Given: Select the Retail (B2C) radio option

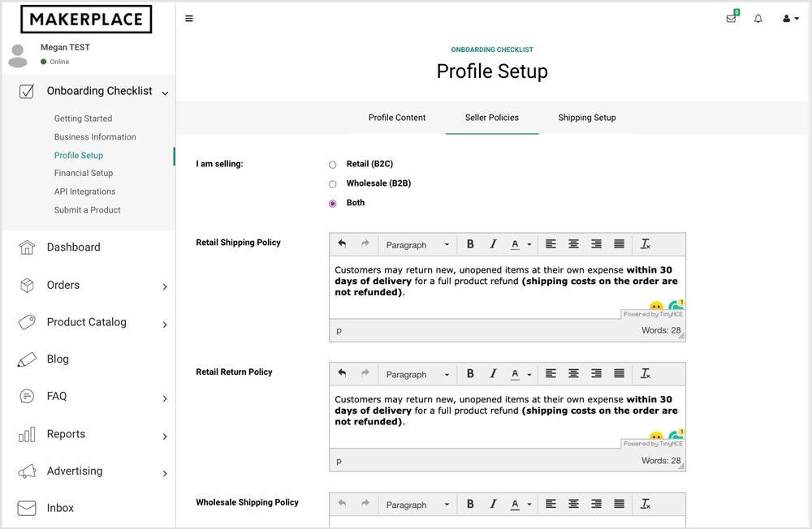Looking at the screenshot, I should tap(332, 165).
